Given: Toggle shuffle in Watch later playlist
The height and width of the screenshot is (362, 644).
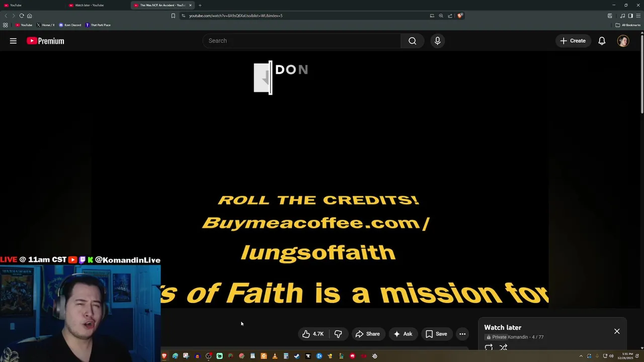Looking at the screenshot, I should tap(503, 347).
